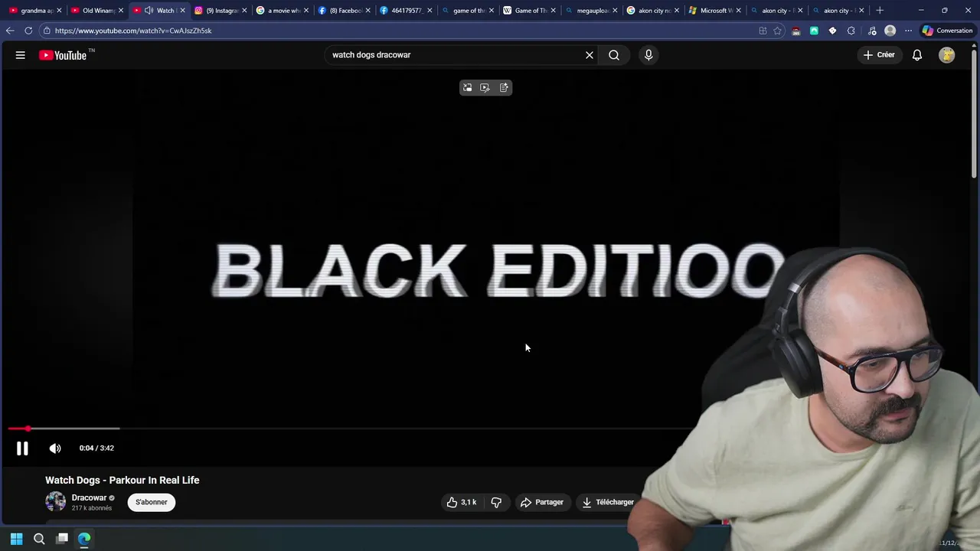Open the Créer upload menu
The width and height of the screenshot is (980, 551).
coord(879,55)
